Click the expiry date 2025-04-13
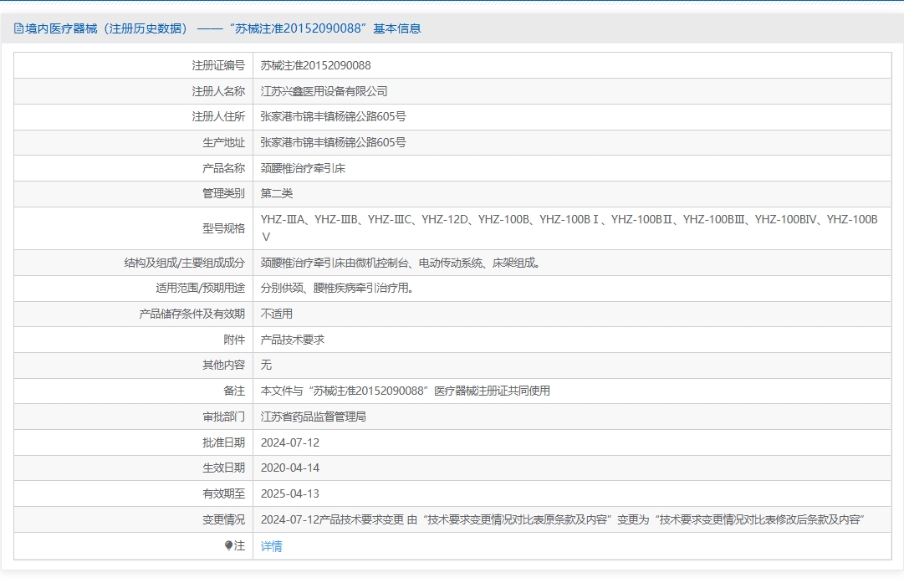The image size is (904, 588). [290, 493]
